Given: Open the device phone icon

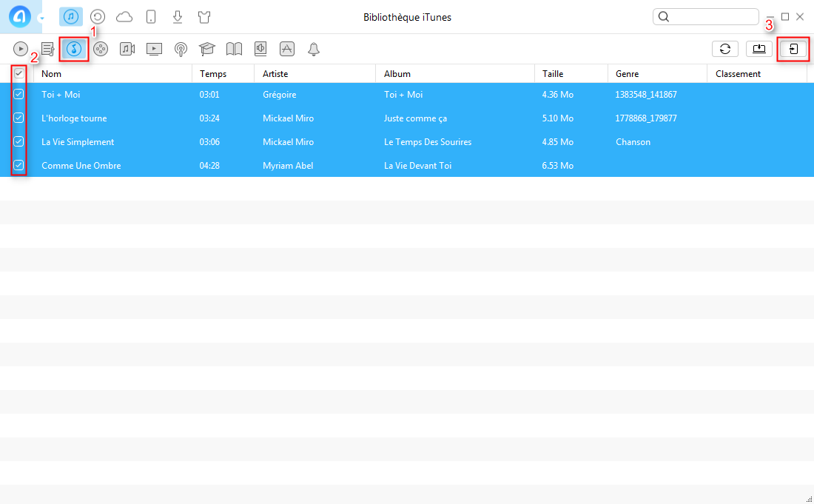Looking at the screenshot, I should tap(151, 17).
